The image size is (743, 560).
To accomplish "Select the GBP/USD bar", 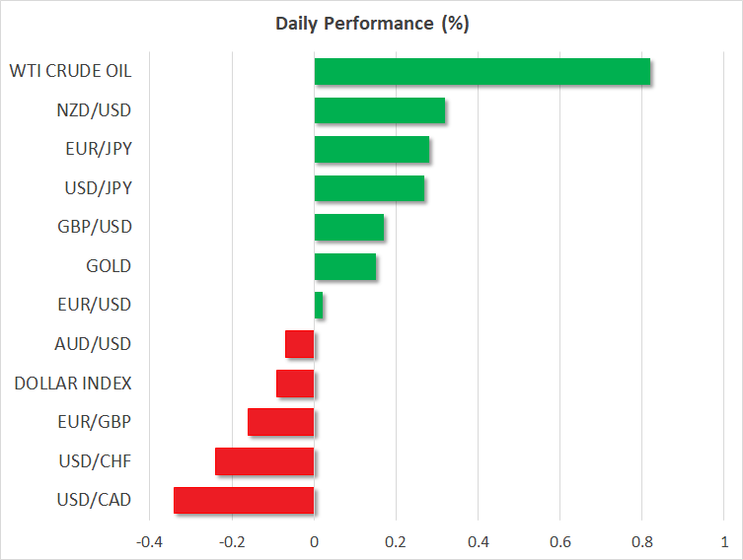I will (349, 228).
